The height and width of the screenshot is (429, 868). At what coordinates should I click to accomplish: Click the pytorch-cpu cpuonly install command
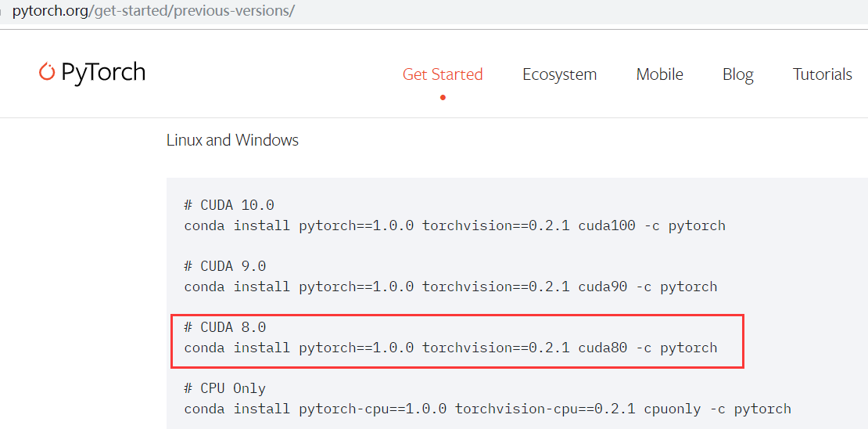point(488,409)
